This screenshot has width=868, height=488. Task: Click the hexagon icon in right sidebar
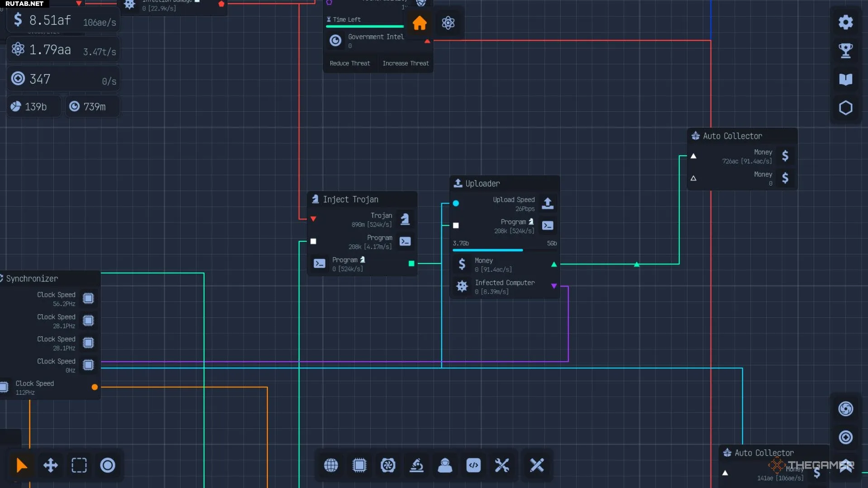(845, 108)
